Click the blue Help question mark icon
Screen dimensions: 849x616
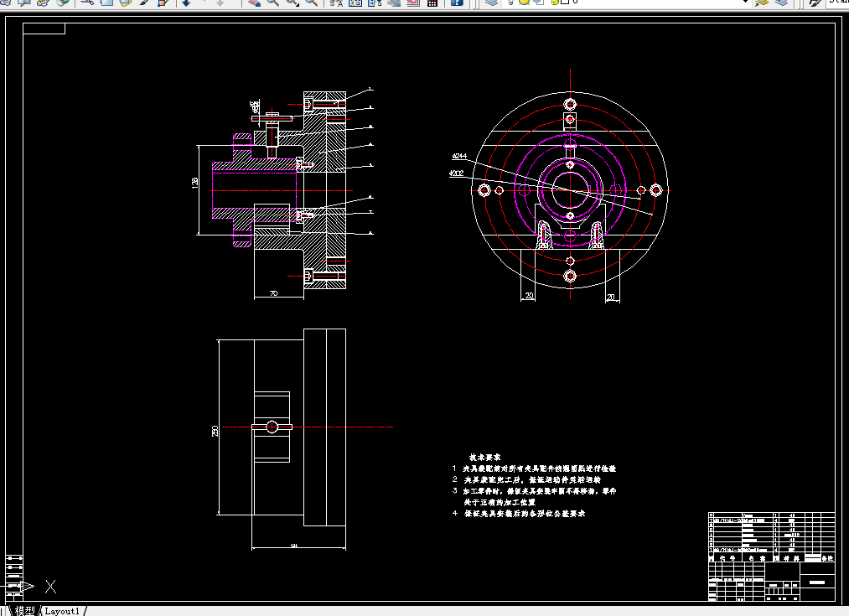457,3
